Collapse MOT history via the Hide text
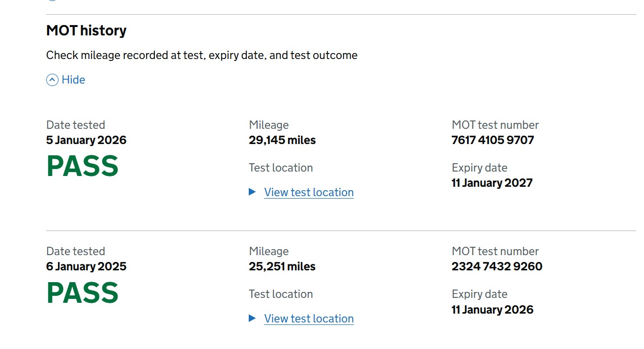Viewport: 644px width, 349px height. (73, 80)
